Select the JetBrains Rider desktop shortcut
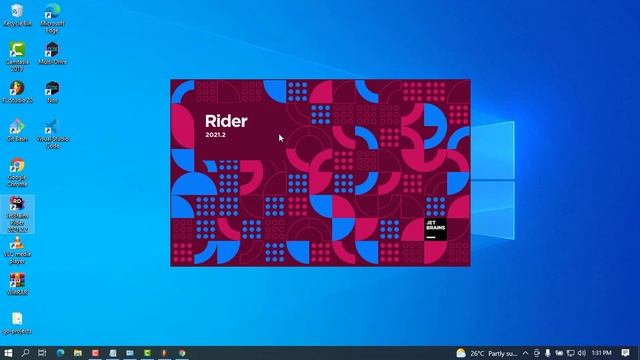The image size is (640, 360). [17, 214]
